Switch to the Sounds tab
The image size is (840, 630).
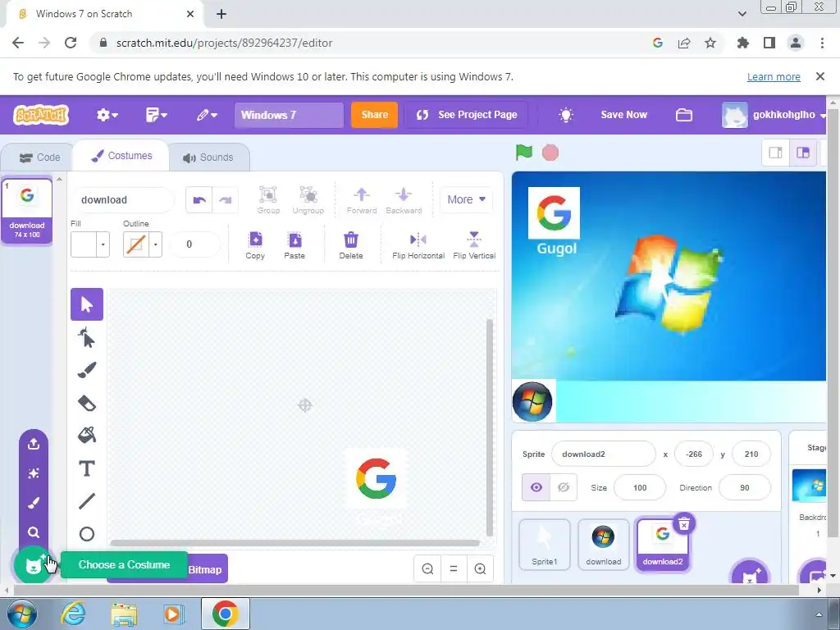(208, 157)
